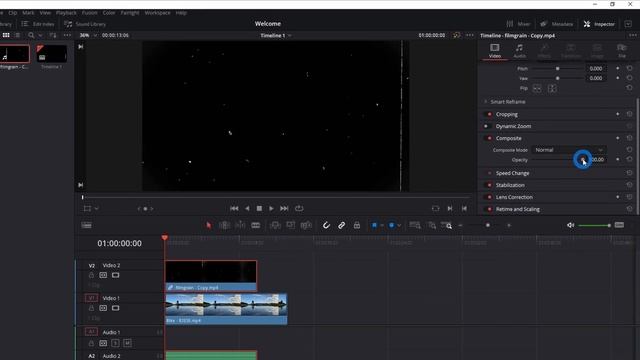Mute the speaker volume icon
Image resolution: width=640 pixels, height=360 pixels.
click(571, 225)
